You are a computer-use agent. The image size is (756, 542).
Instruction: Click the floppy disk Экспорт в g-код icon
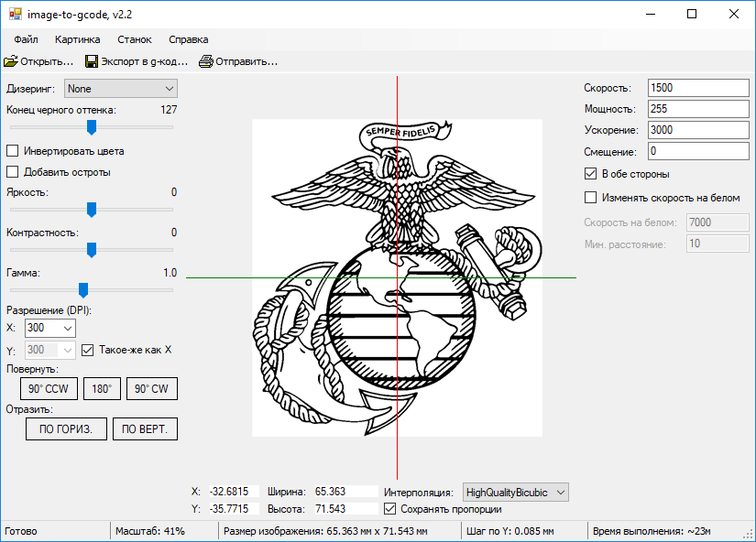click(x=91, y=61)
